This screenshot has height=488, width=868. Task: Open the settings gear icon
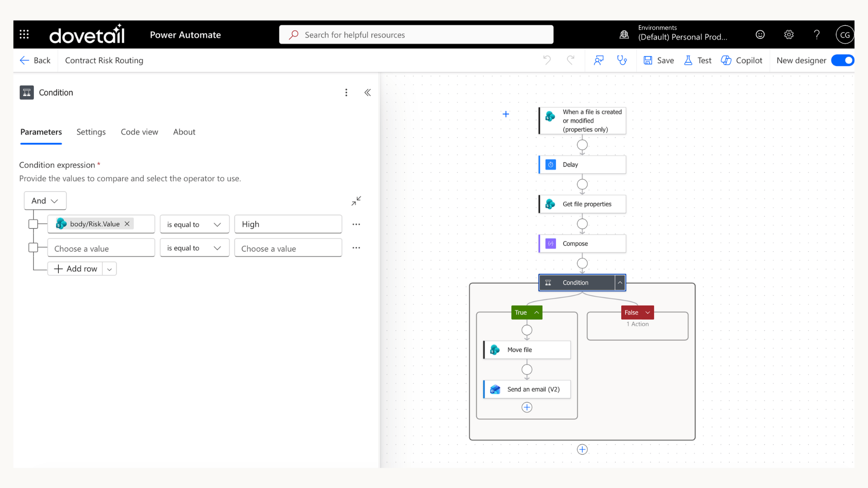789,34
